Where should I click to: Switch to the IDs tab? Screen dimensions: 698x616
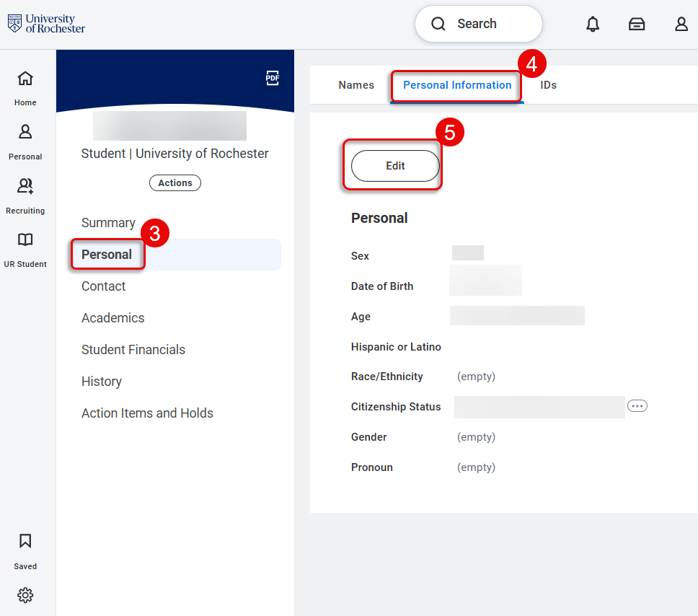pos(549,85)
